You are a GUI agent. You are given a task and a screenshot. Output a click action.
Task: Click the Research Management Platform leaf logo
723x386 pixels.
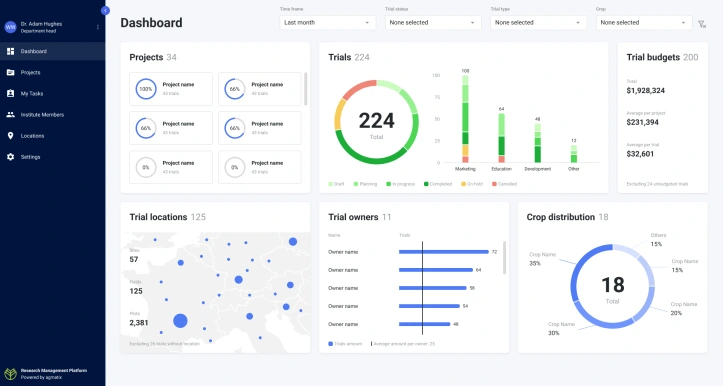point(10,374)
